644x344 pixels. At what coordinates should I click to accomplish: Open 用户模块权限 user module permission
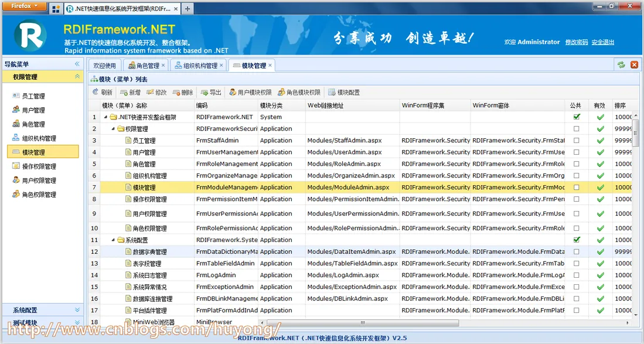pos(250,93)
